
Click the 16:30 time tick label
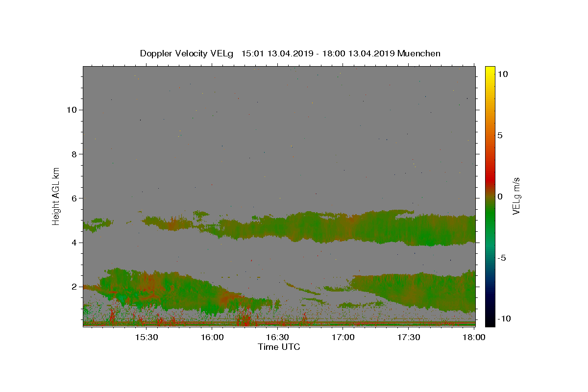tap(277, 337)
